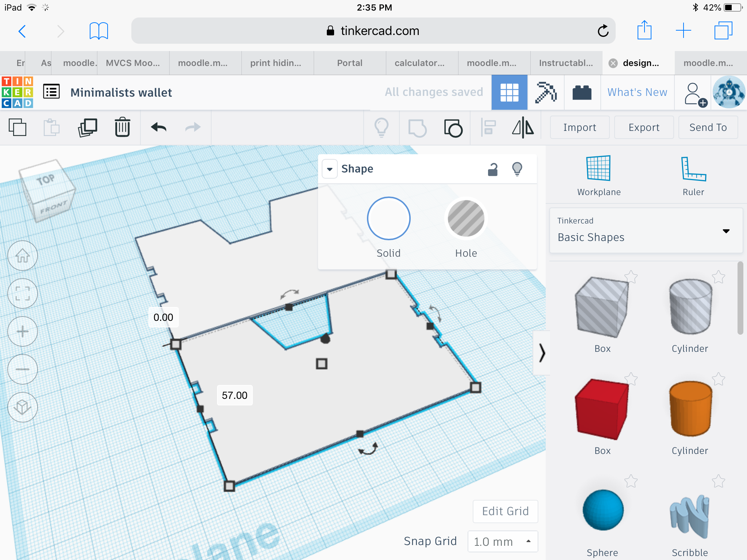Select the Mirror tool icon
747x560 pixels.
tap(522, 127)
